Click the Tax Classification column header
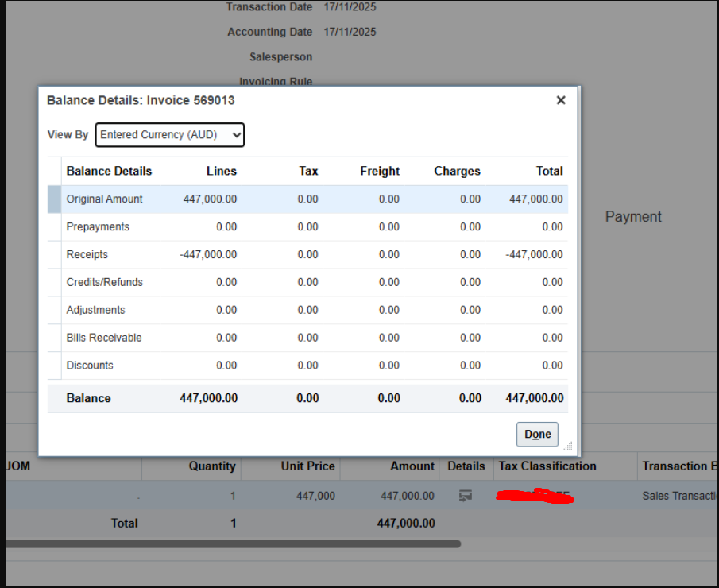This screenshot has height=588, width=719. tap(547, 466)
